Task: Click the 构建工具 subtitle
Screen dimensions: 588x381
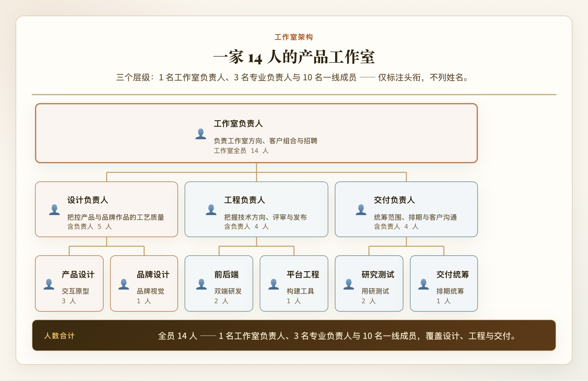Action: (300, 291)
